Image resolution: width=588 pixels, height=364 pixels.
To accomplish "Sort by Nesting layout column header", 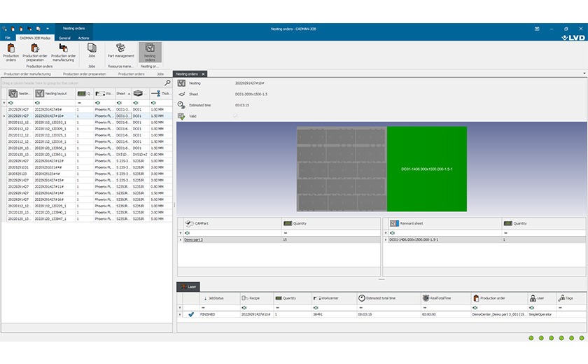I will point(54,93).
